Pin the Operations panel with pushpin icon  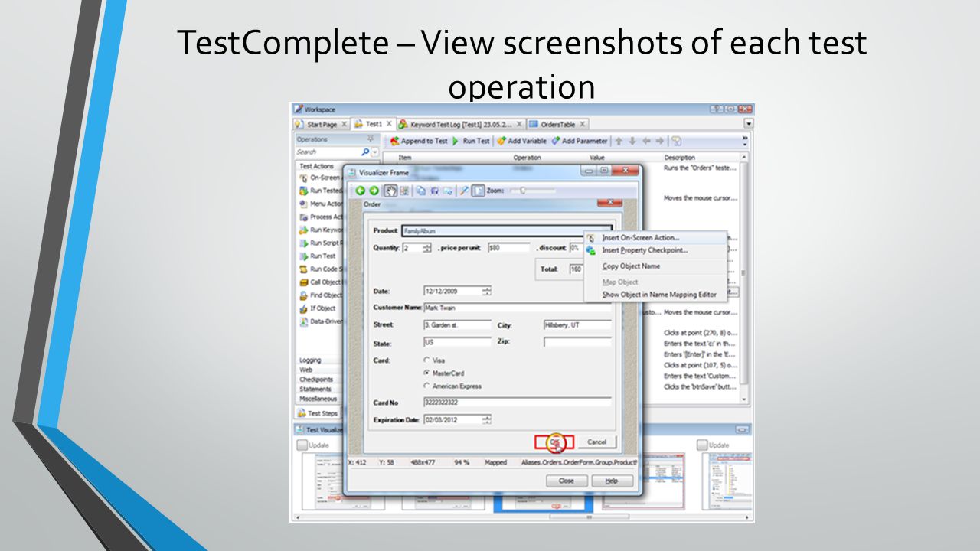click(x=371, y=139)
